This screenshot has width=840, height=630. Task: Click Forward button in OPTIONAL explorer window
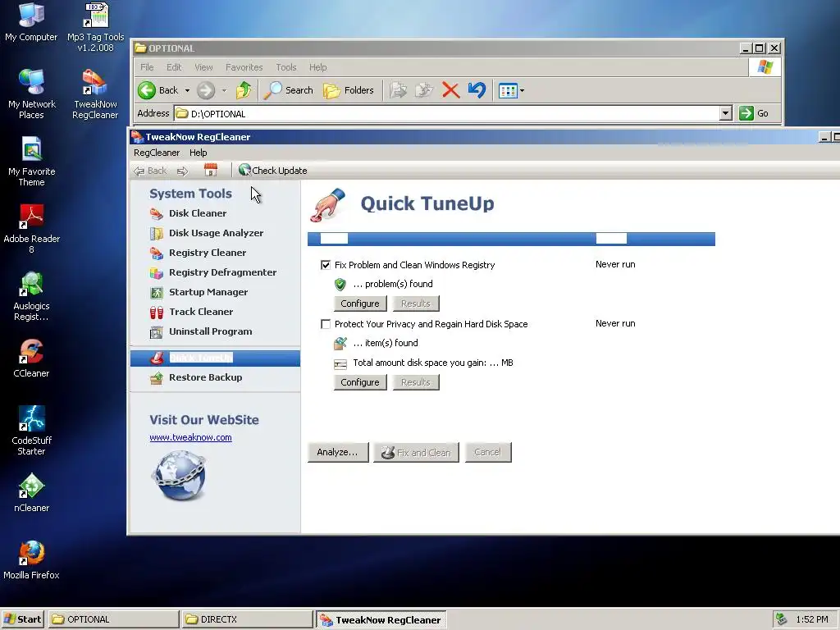(206, 90)
